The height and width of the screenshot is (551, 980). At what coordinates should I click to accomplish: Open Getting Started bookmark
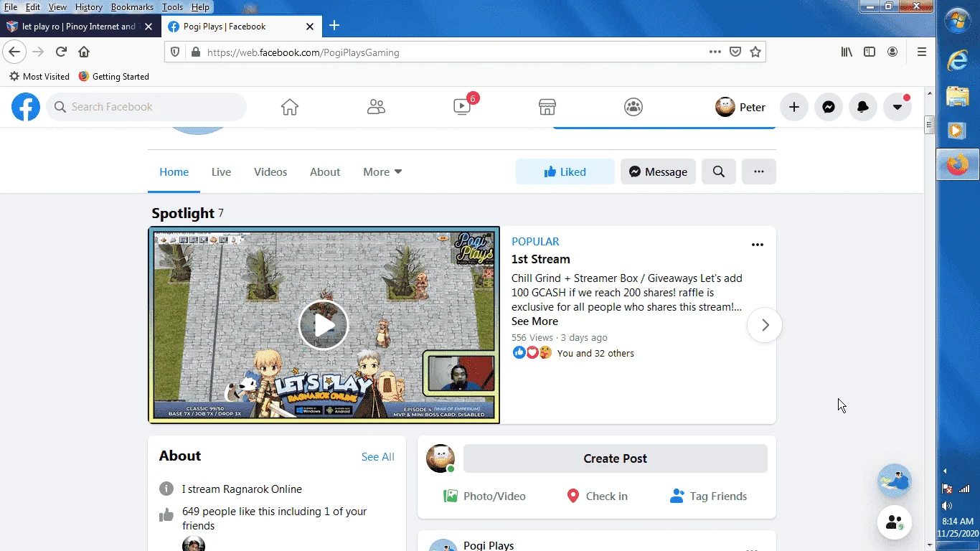click(113, 76)
